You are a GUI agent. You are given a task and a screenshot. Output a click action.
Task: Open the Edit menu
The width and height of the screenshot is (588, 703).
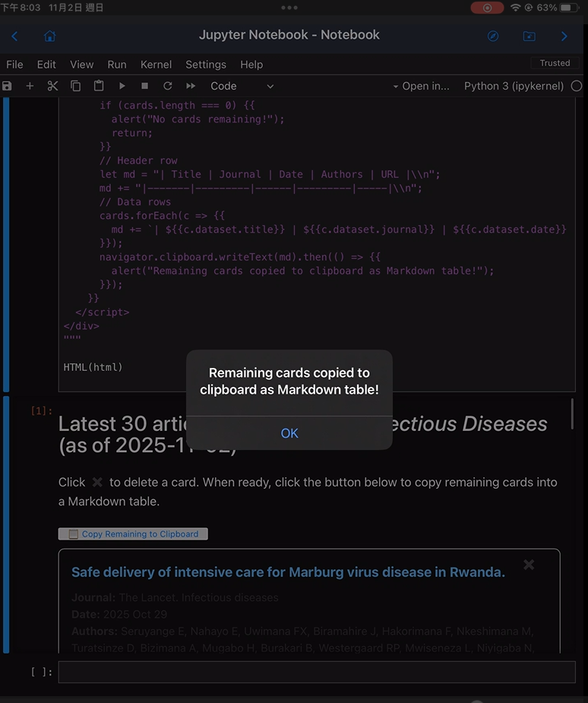point(46,65)
